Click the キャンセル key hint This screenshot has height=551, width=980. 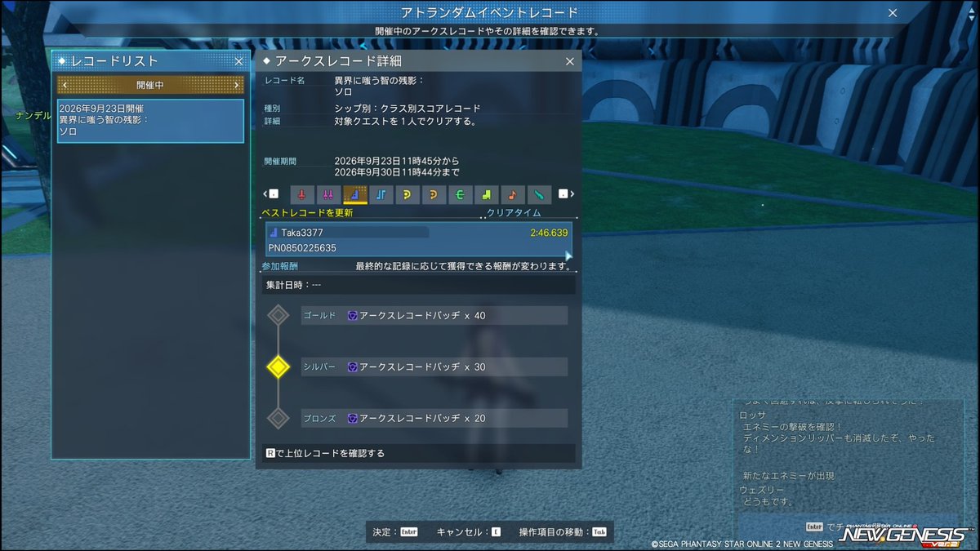click(469, 531)
